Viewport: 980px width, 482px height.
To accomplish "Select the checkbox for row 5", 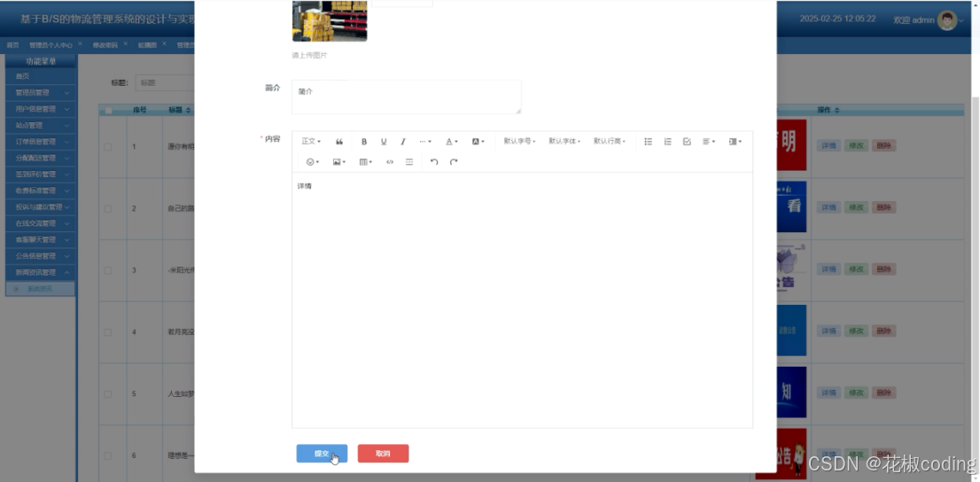I will coord(107,394).
